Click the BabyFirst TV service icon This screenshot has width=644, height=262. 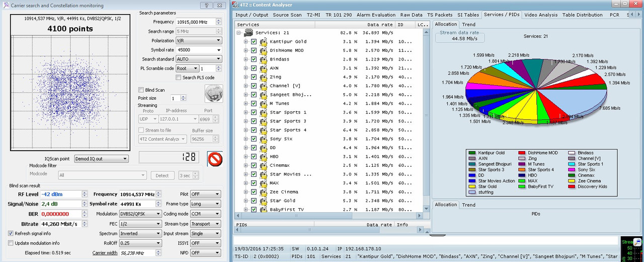pyautogui.click(x=263, y=210)
